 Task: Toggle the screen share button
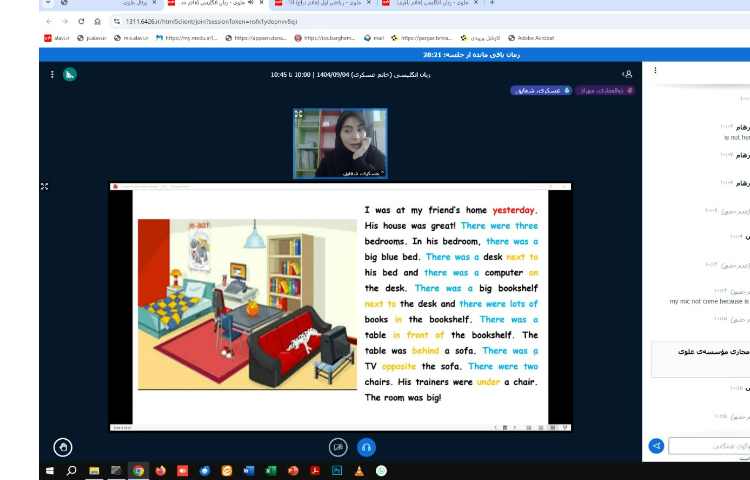pos(338,446)
